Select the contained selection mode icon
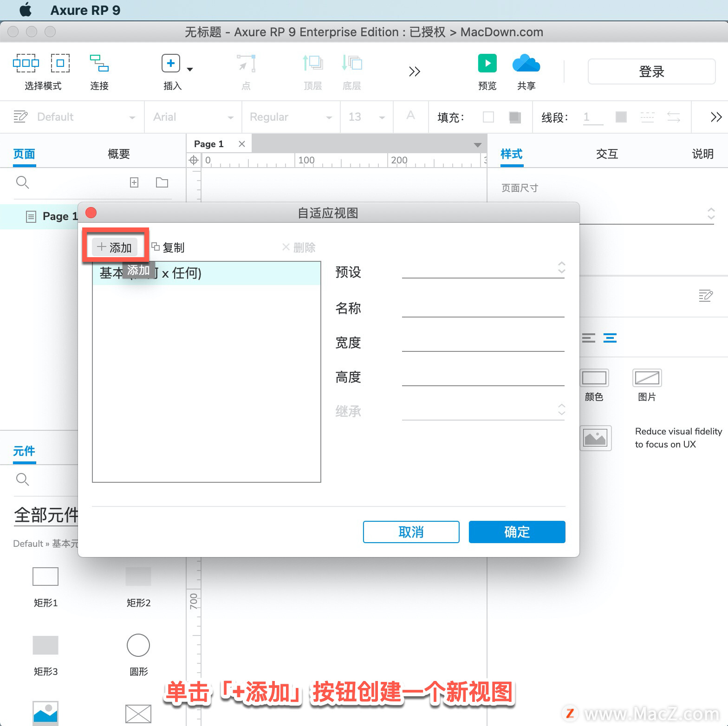The image size is (728, 726). coord(60,63)
